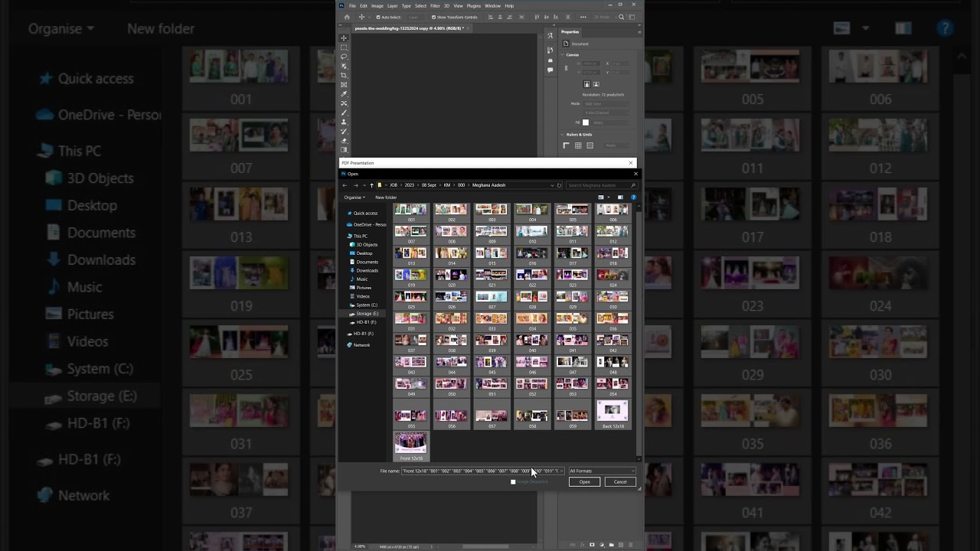
Task: Select the Move tool in Photoshop toolbar
Action: tap(344, 38)
